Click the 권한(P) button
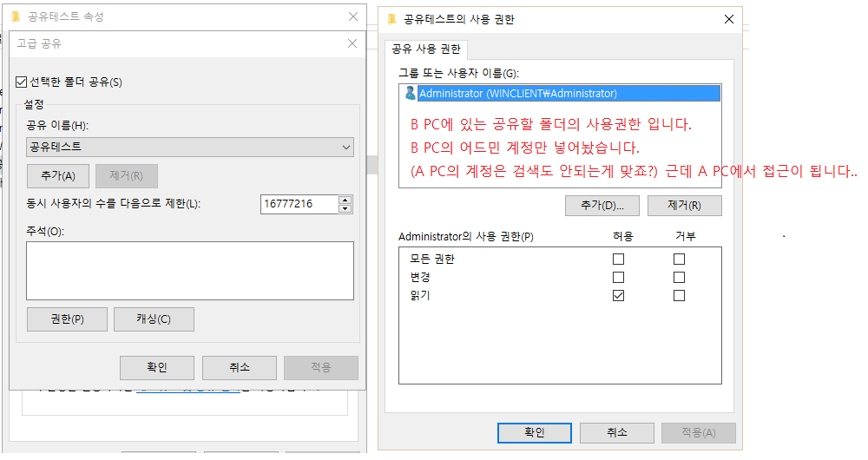The height and width of the screenshot is (460, 868). click(67, 319)
